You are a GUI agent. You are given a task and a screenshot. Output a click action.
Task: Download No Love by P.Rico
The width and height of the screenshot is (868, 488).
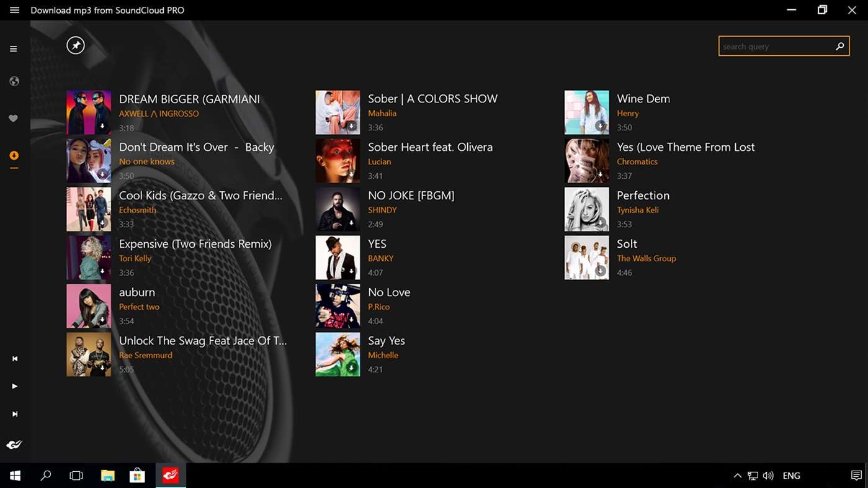[x=351, y=320]
